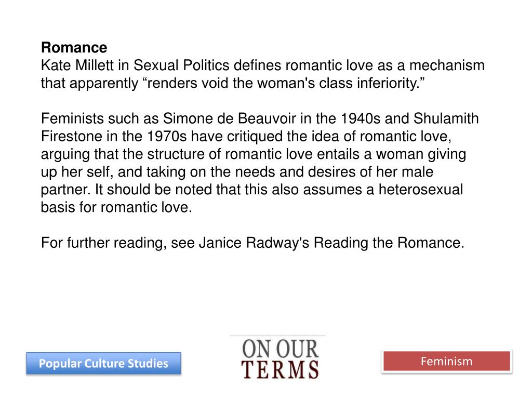The width and height of the screenshot is (532, 399).
Task: Click the word Feminists starting the second paragraph
Action: point(72,118)
